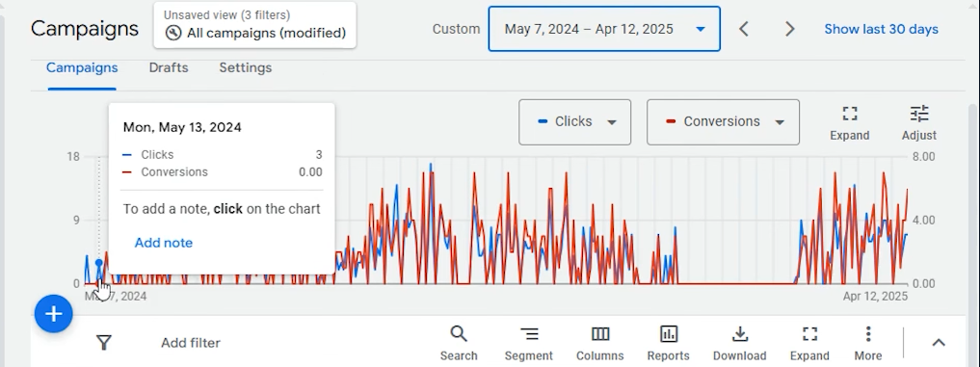Open the Search tool in table toolbar
The height and width of the screenshot is (367, 980).
pyautogui.click(x=458, y=343)
